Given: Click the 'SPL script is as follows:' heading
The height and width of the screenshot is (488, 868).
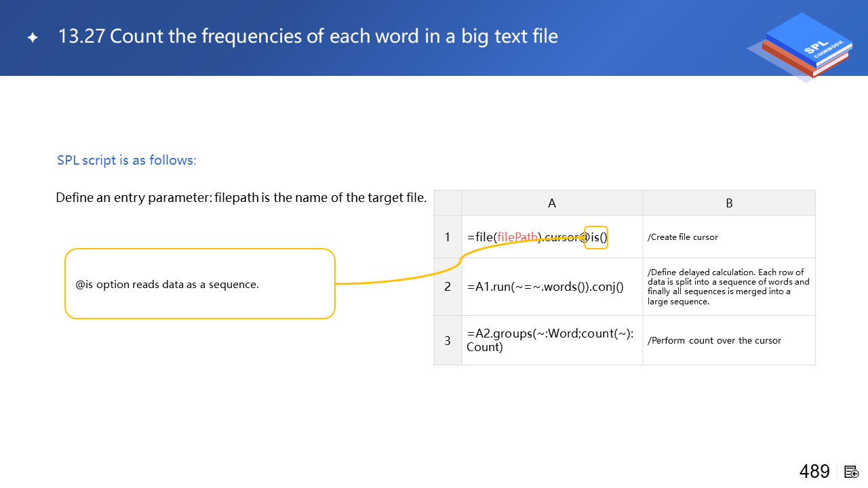Looking at the screenshot, I should [127, 161].
